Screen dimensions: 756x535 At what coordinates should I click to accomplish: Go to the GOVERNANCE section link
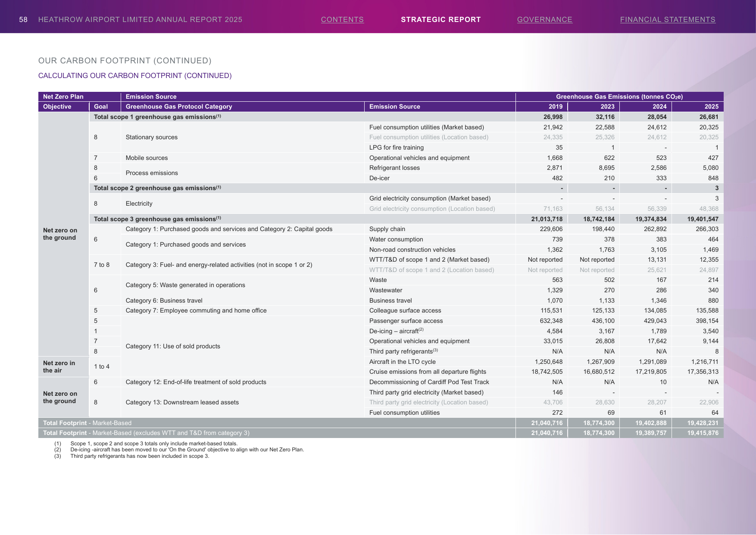click(545, 19)
